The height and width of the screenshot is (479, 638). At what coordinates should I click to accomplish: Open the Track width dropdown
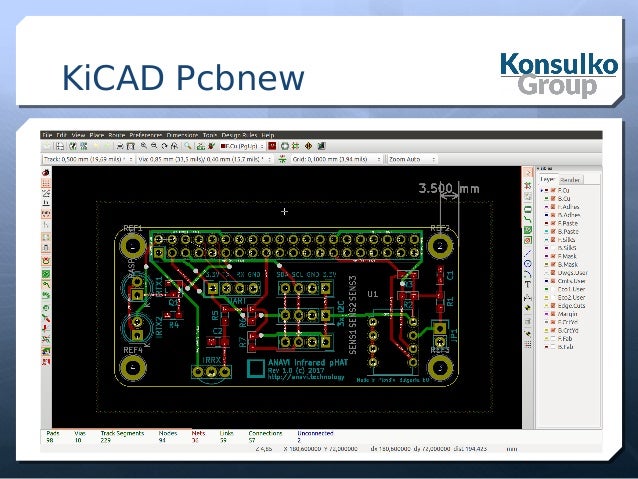88,159
